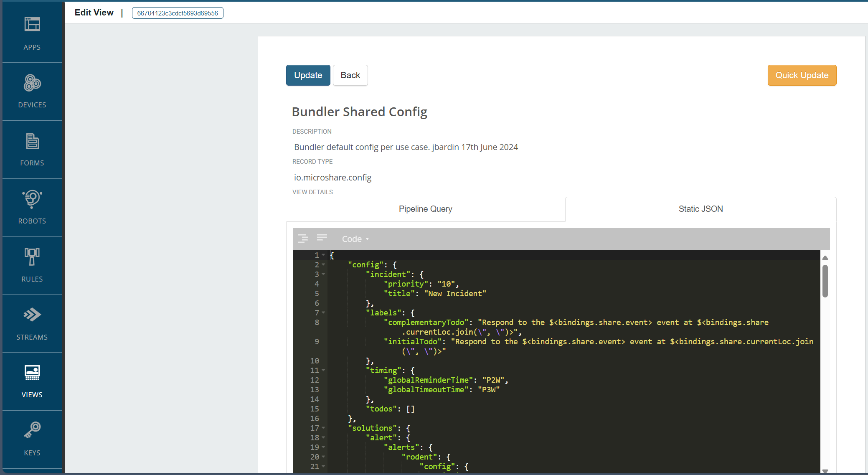
Task: Click the "priority": "10" line in editor
Action: point(421,284)
